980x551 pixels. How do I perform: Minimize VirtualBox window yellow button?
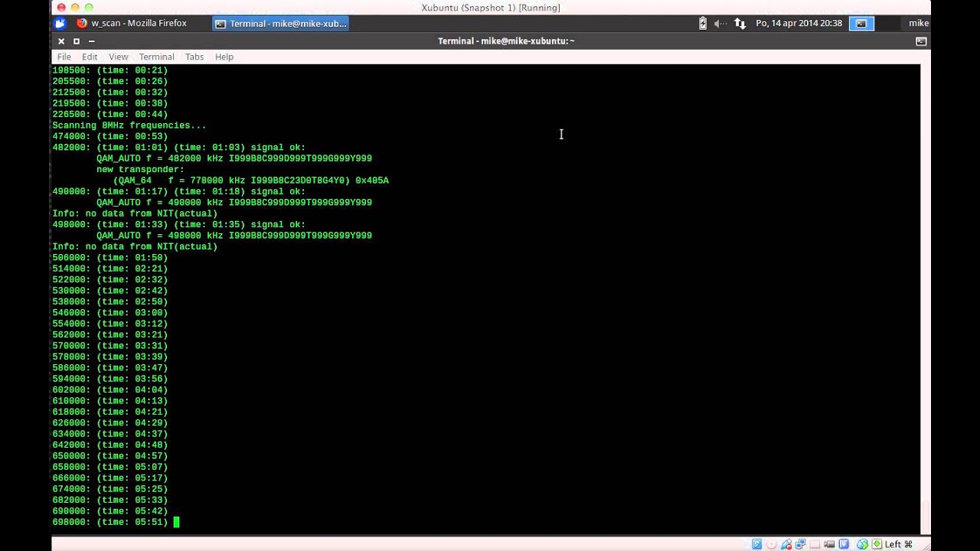(75, 8)
